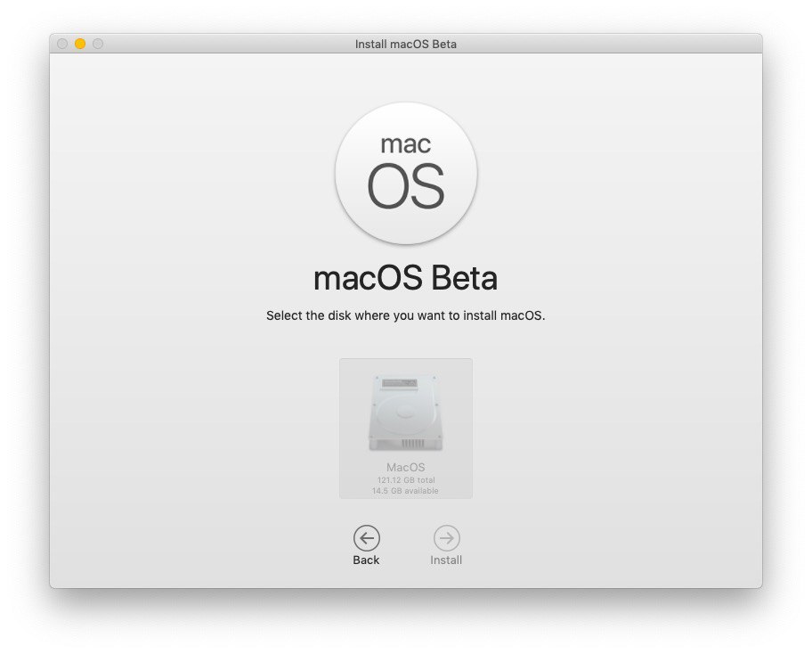Click the 'Install' label text
This screenshot has height=654, width=812.
click(x=446, y=560)
